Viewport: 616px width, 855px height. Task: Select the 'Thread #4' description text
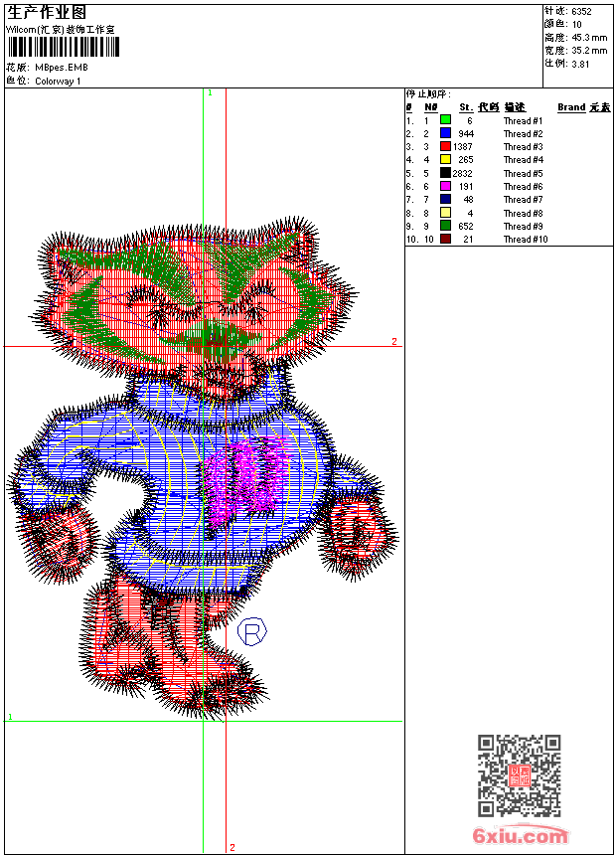(523, 160)
